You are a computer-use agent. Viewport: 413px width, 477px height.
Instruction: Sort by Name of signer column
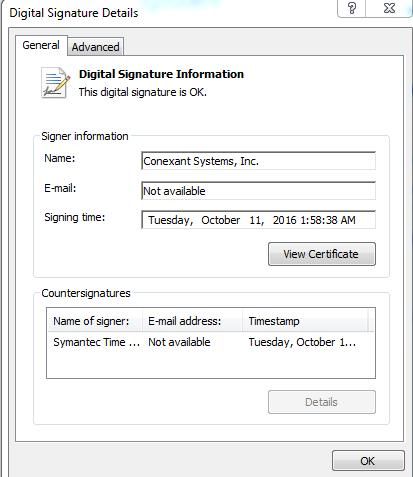pos(95,321)
